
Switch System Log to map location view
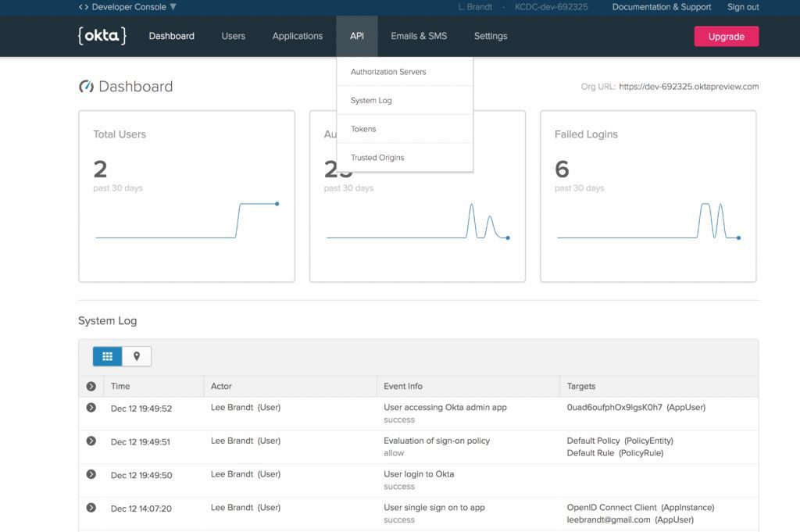coord(136,356)
